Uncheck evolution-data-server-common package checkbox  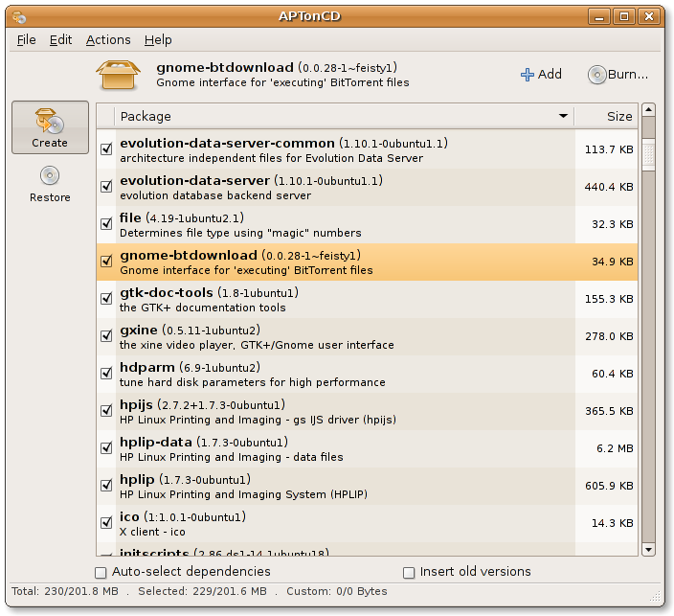(x=106, y=148)
